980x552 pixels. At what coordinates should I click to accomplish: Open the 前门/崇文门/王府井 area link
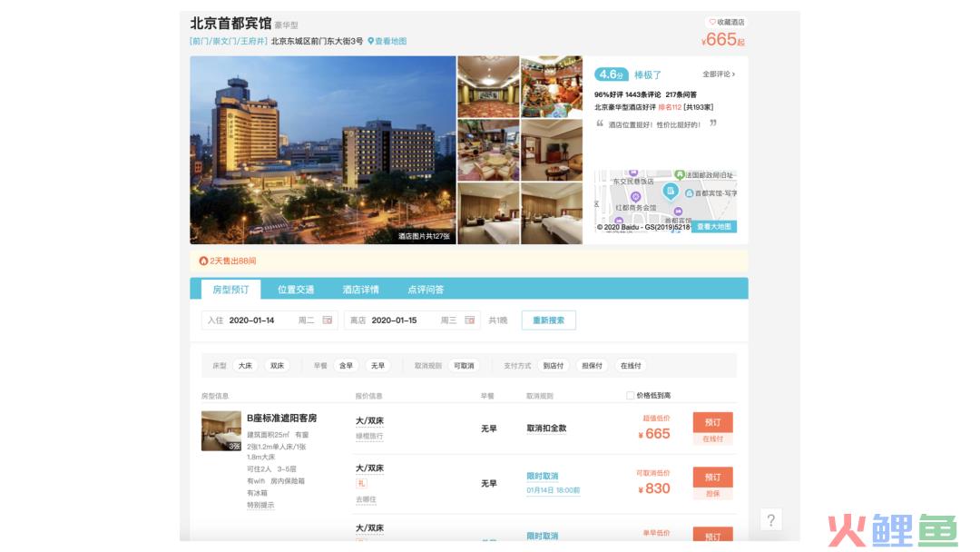point(228,41)
